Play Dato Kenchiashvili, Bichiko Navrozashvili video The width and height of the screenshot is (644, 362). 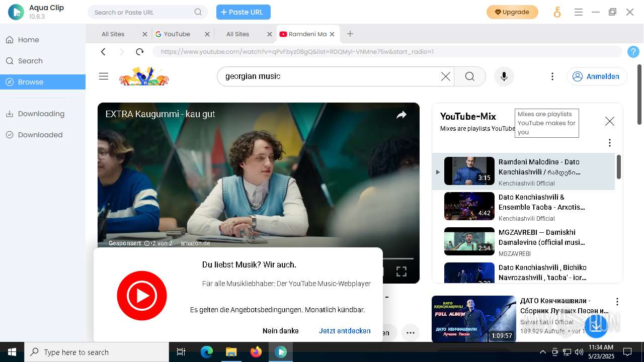pyautogui.click(x=523, y=272)
